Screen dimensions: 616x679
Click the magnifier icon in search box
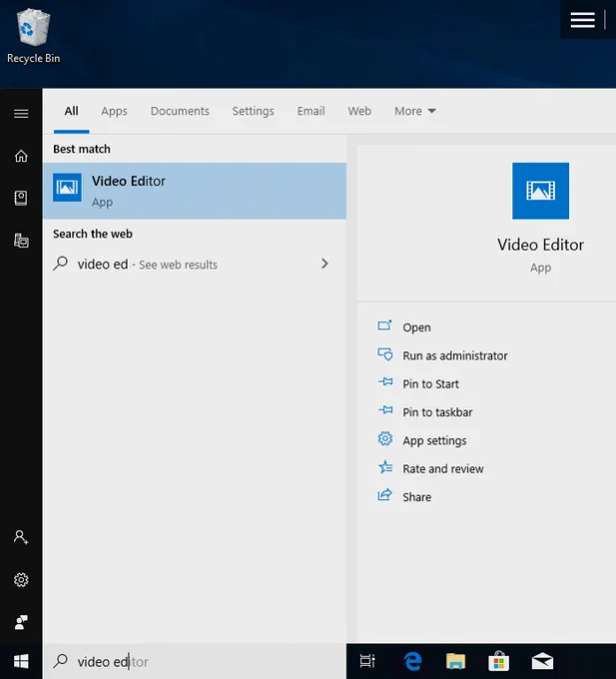click(61, 661)
